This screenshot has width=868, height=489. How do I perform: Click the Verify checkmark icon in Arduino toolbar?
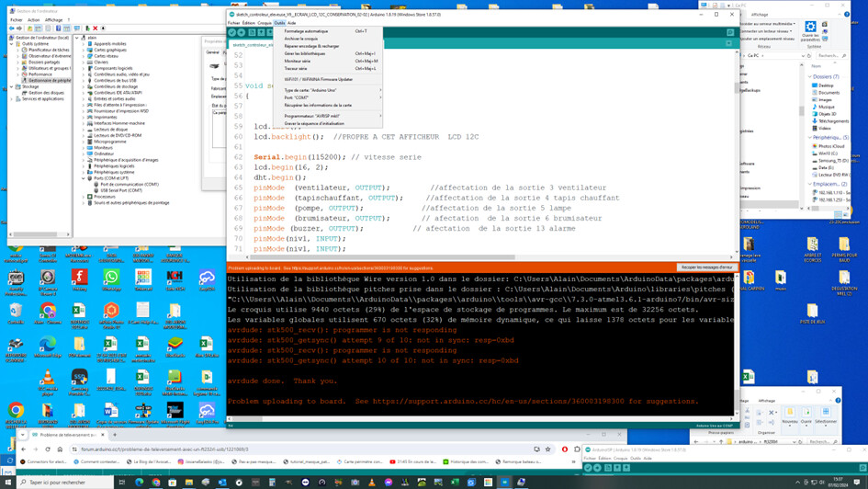[232, 33]
